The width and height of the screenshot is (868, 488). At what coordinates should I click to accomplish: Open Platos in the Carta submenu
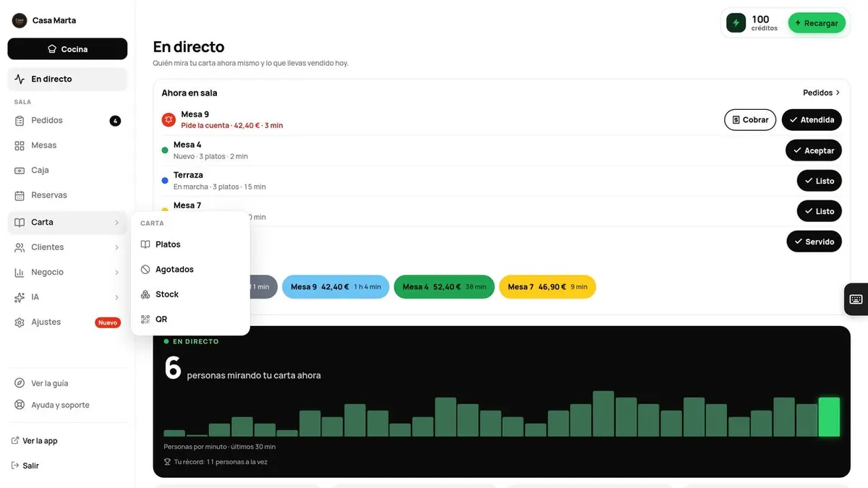pyautogui.click(x=190, y=244)
